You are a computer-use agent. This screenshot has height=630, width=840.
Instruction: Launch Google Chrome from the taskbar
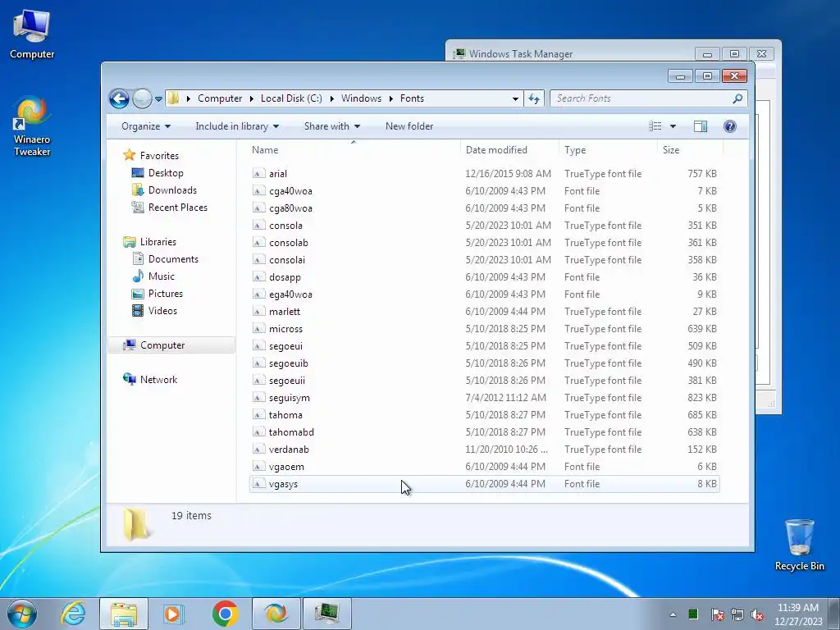pyautogui.click(x=225, y=614)
